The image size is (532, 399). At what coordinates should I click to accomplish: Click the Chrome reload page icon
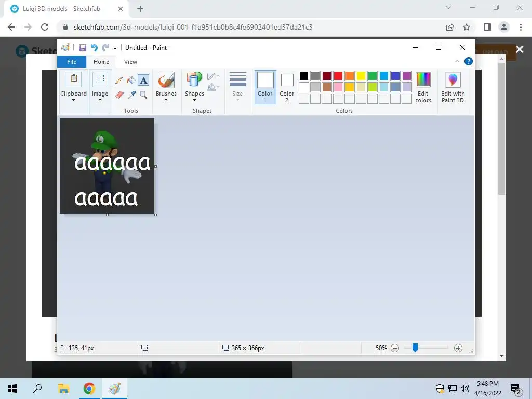click(x=45, y=27)
